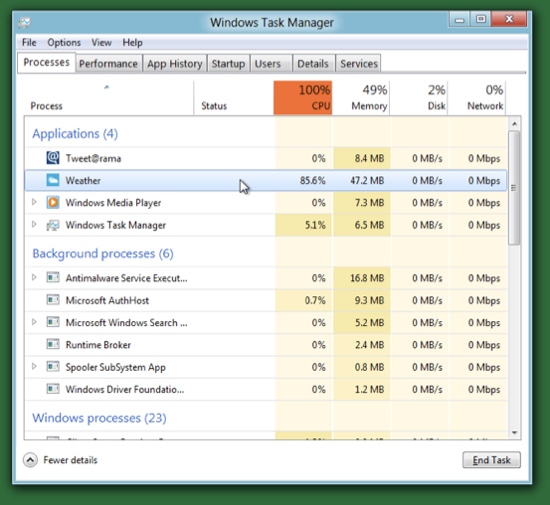Select the Windows Media Player name
Viewport: 550px width, 505px height.
pos(113,203)
